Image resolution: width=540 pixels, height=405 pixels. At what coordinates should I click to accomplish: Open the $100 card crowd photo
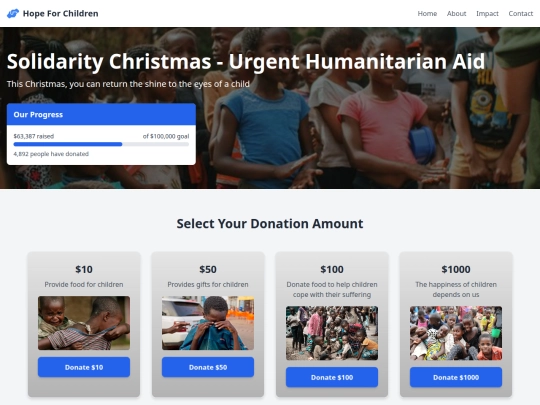click(332, 333)
